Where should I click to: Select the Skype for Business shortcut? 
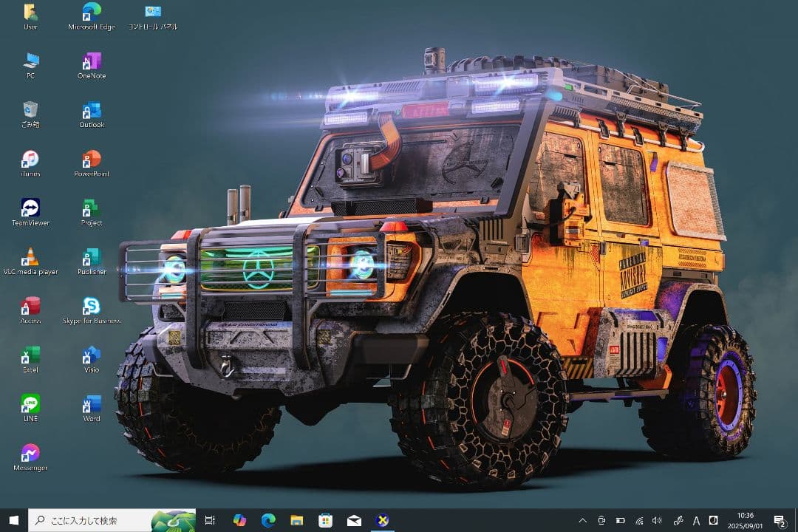(92, 307)
